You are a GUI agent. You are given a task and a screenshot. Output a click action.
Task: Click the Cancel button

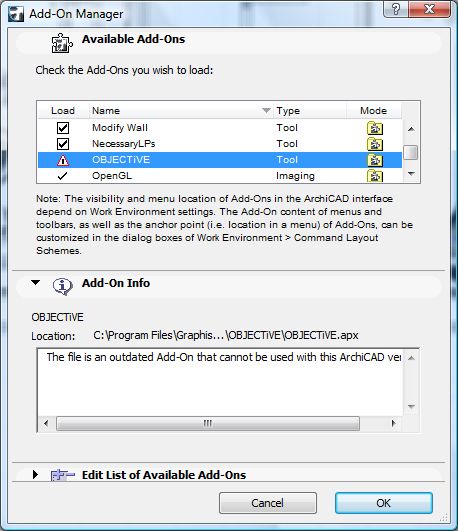coord(268,503)
